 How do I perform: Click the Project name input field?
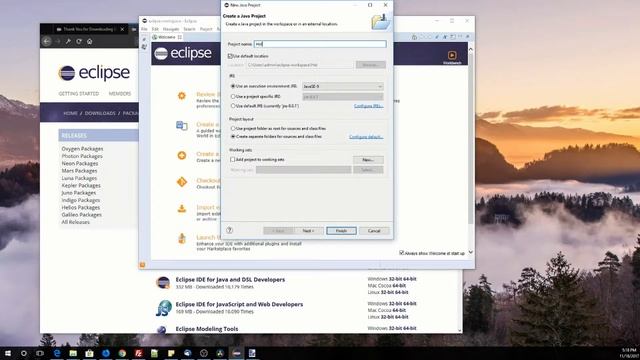click(320, 44)
